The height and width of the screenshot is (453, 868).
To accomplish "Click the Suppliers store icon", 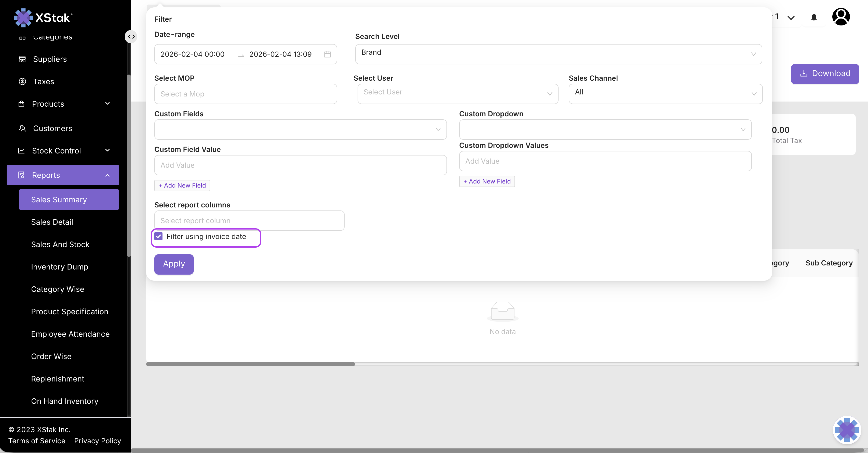I will click(22, 59).
